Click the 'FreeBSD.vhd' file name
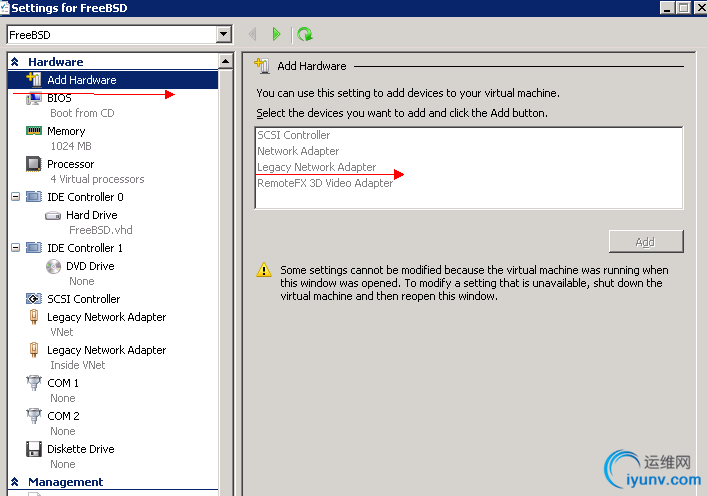The width and height of the screenshot is (707, 496). [101, 230]
